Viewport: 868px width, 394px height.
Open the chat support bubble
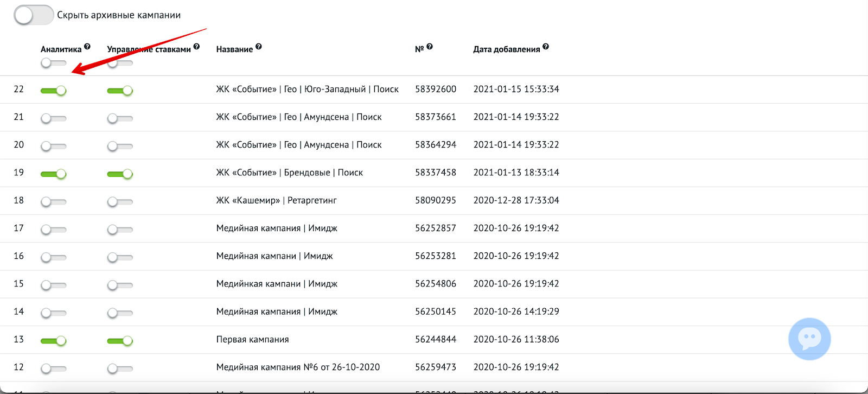[x=809, y=339]
